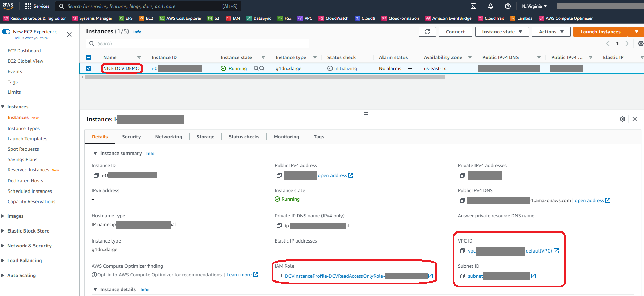
Task: Open Actions dropdown
Action: point(551,32)
